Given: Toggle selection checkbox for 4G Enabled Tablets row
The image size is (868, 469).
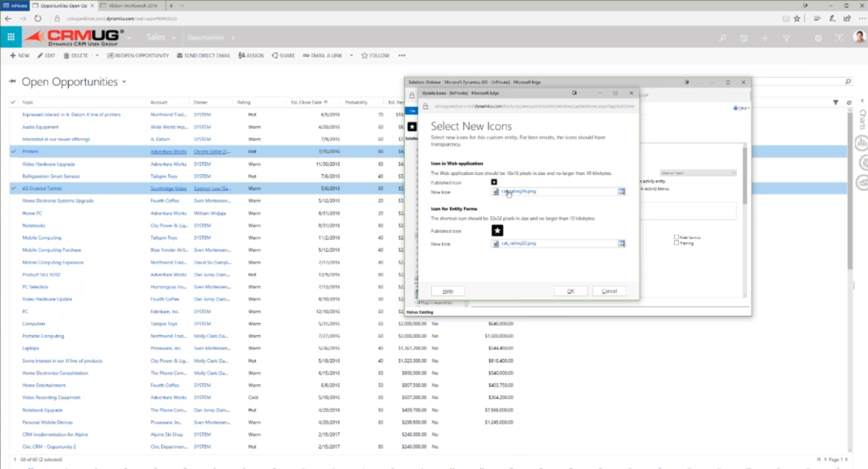Looking at the screenshot, I should click(x=13, y=188).
